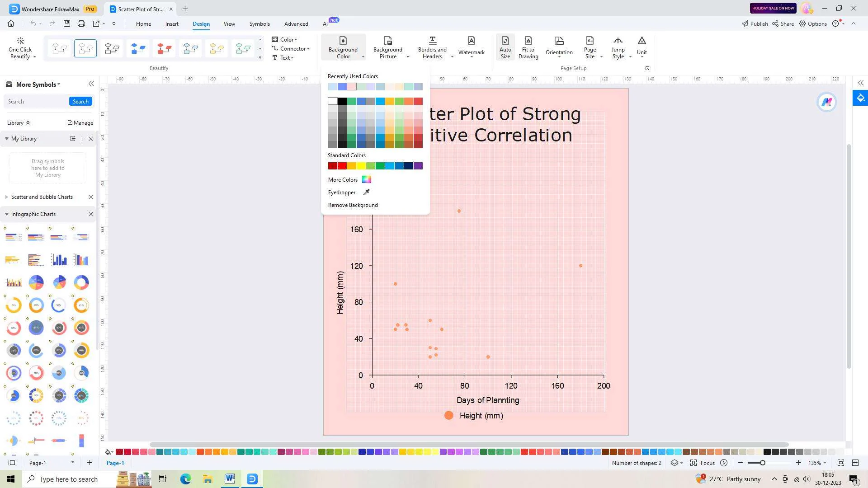Open the View tab
Image resolution: width=868 pixels, height=488 pixels.
(229, 24)
